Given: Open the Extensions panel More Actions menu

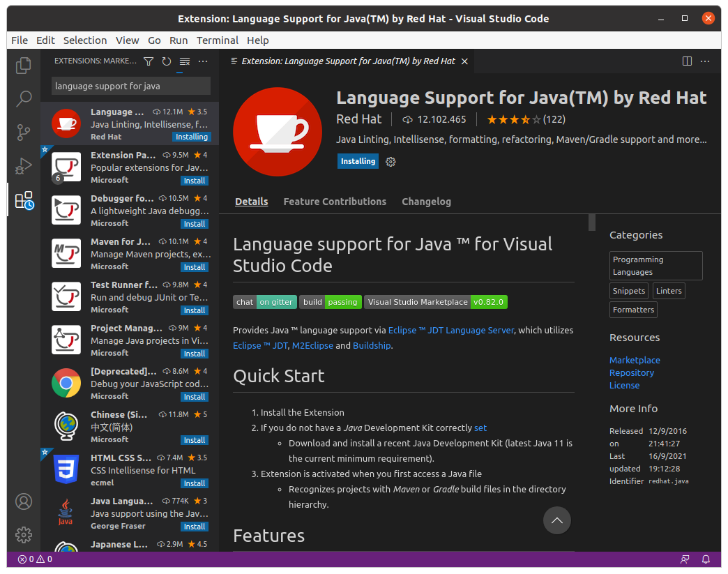Looking at the screenshot, I should (202, 61).
